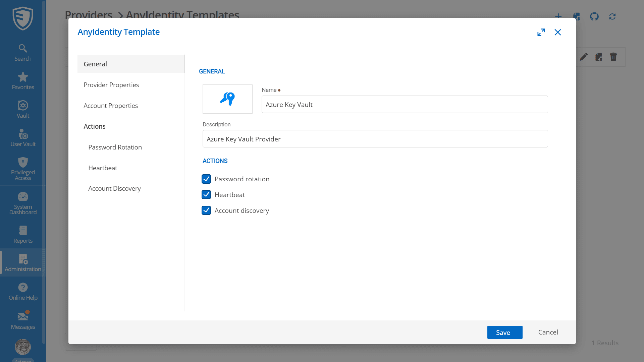Click the Description input field

coord(375,139)
